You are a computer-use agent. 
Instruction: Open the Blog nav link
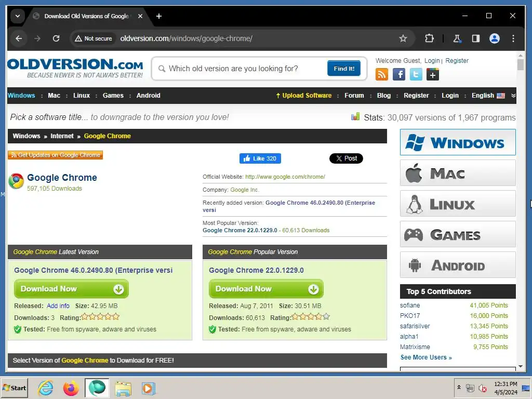(384, 96)
